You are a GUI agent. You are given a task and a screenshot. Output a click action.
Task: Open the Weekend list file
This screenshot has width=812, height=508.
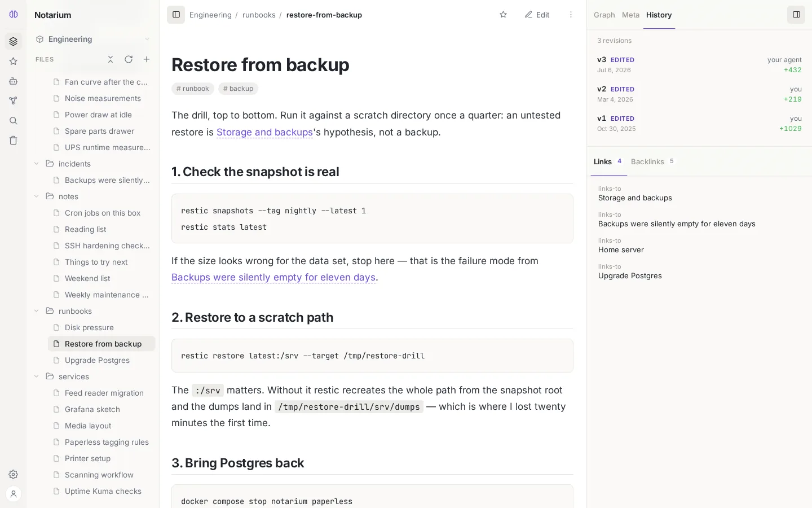[101, 278]
